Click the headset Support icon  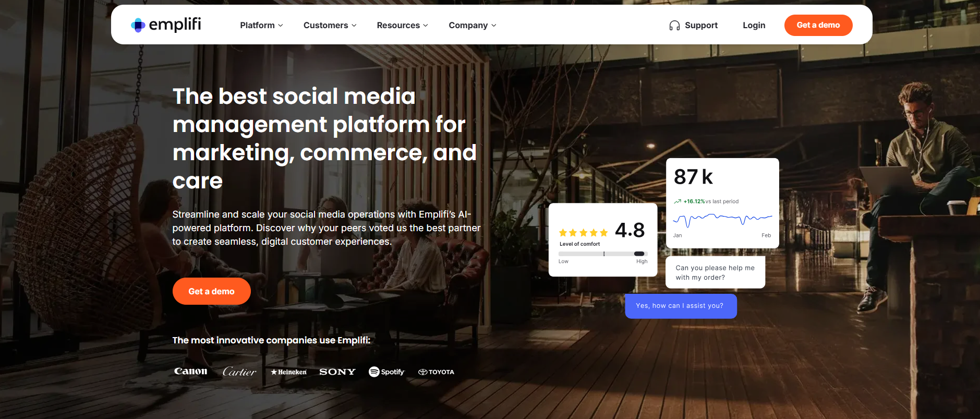click(x=674, y=26)
